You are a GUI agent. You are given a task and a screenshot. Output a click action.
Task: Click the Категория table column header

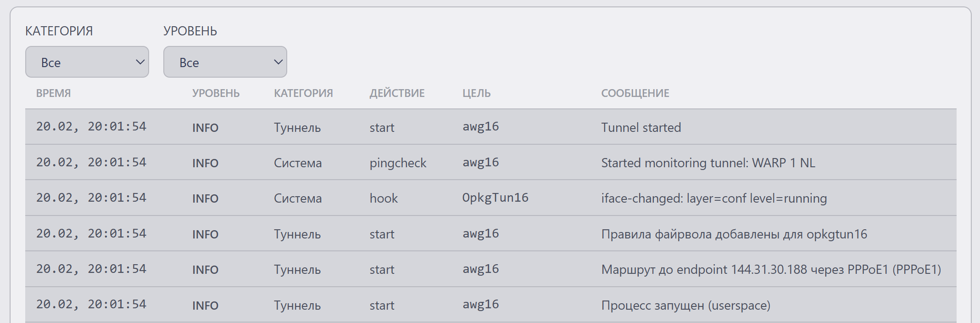[x=303, y=93]
